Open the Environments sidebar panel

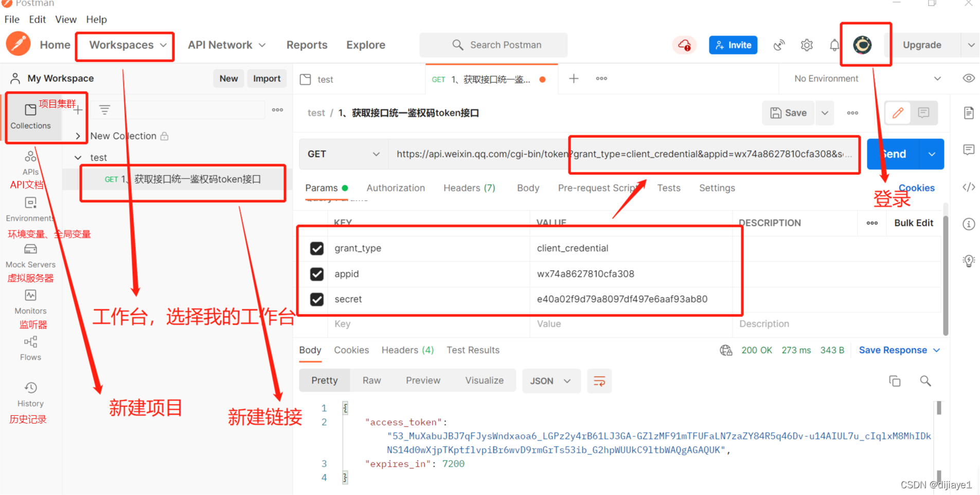click(x=30, y=210)
